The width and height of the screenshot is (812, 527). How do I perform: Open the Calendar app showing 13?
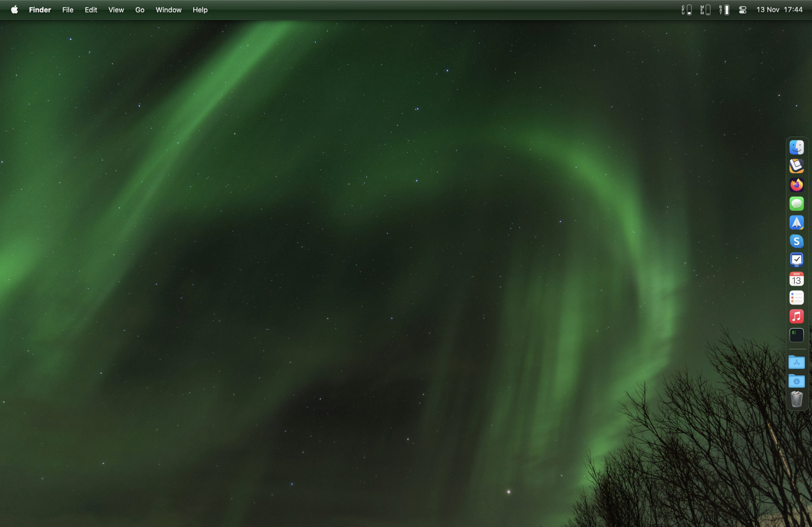point(796,279)
